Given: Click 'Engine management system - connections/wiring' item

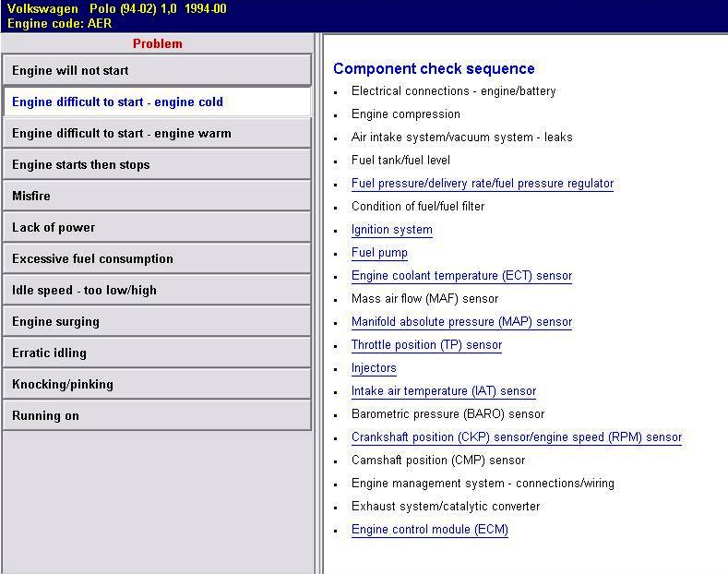Looking at the screenshot, I should pyautogui.click(x=483, y=484).
